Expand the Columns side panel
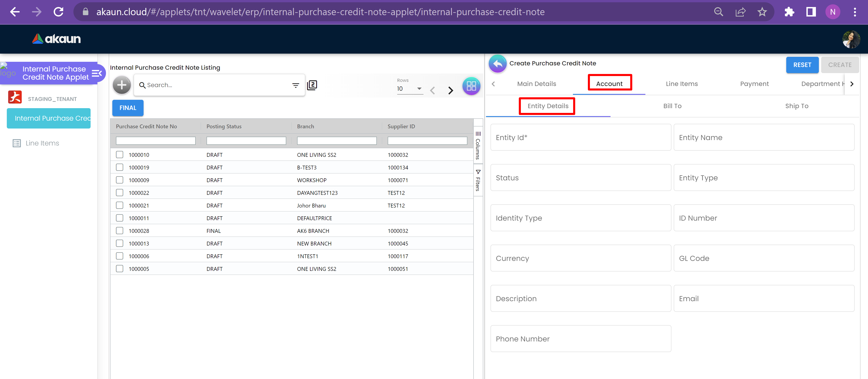 (x=478, y=145)
